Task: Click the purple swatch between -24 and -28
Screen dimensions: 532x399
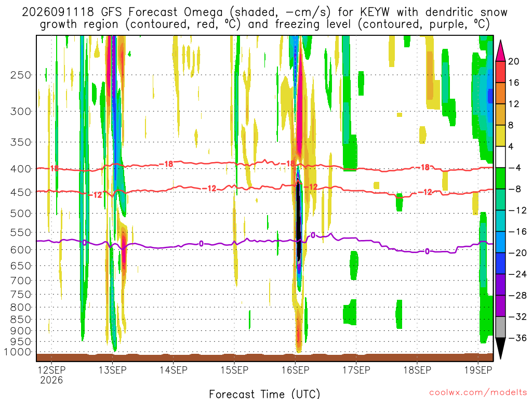Action: point(501,285)
